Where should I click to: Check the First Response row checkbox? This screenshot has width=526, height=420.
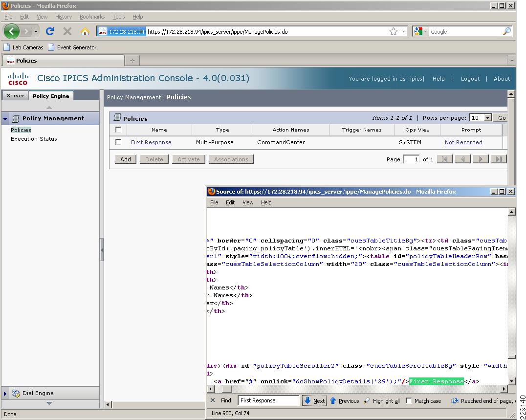(118, 142)
